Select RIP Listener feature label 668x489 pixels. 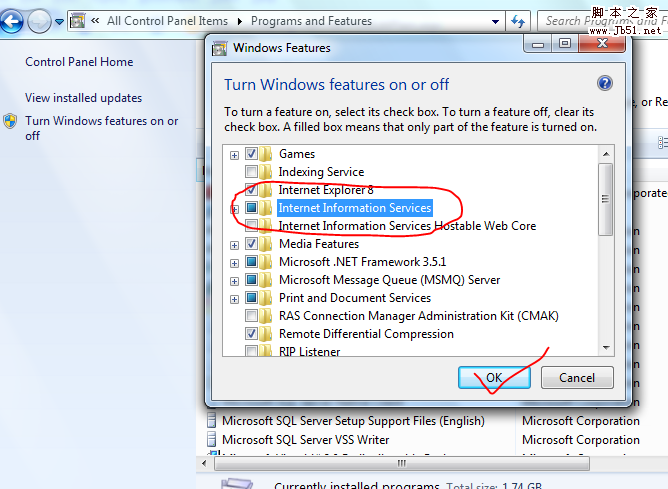click(309, 351)
